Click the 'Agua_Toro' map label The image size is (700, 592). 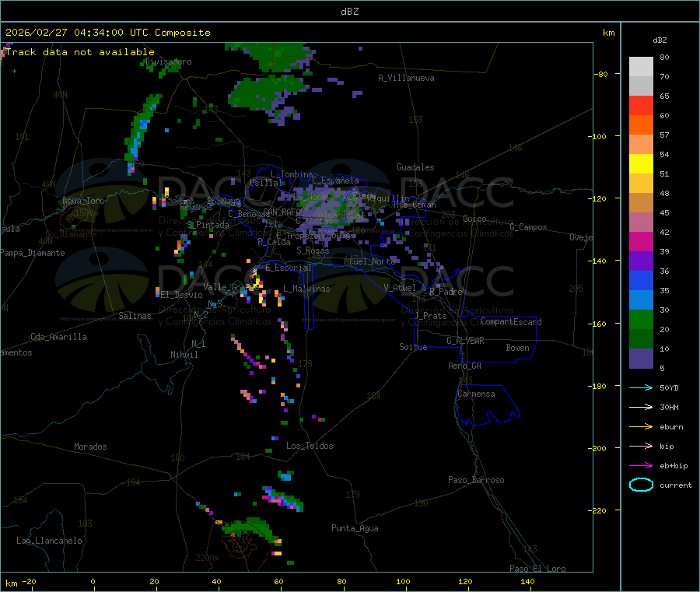(x=83, y=201)
